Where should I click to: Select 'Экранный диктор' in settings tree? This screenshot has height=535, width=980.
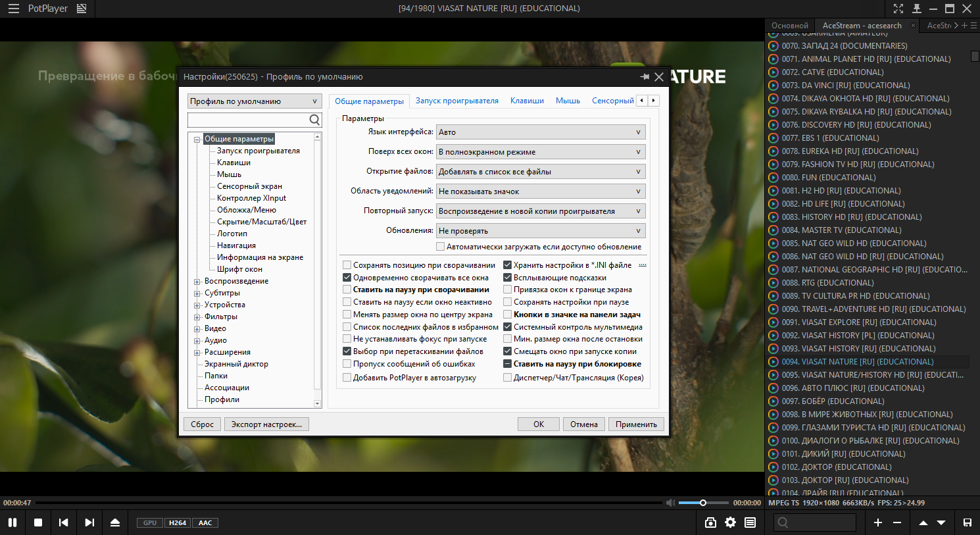236,364
